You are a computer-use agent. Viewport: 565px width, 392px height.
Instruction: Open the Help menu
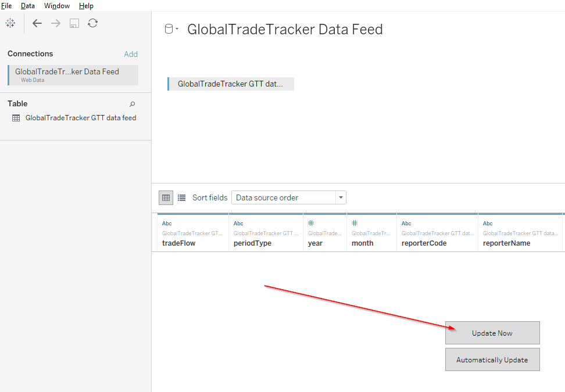(x=86, y=6)
